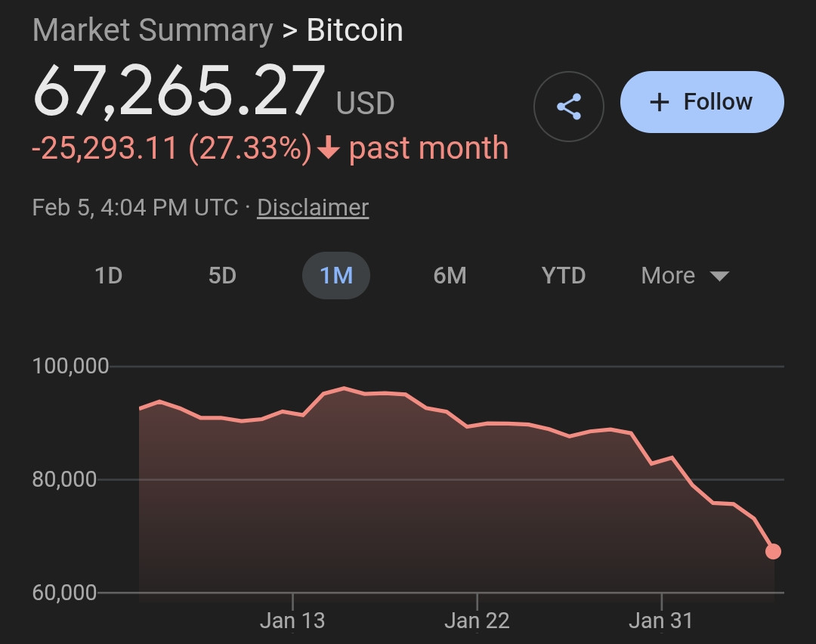816x644 pixels.
Task: Select the 1D time range tab
Action: (109, 275)
